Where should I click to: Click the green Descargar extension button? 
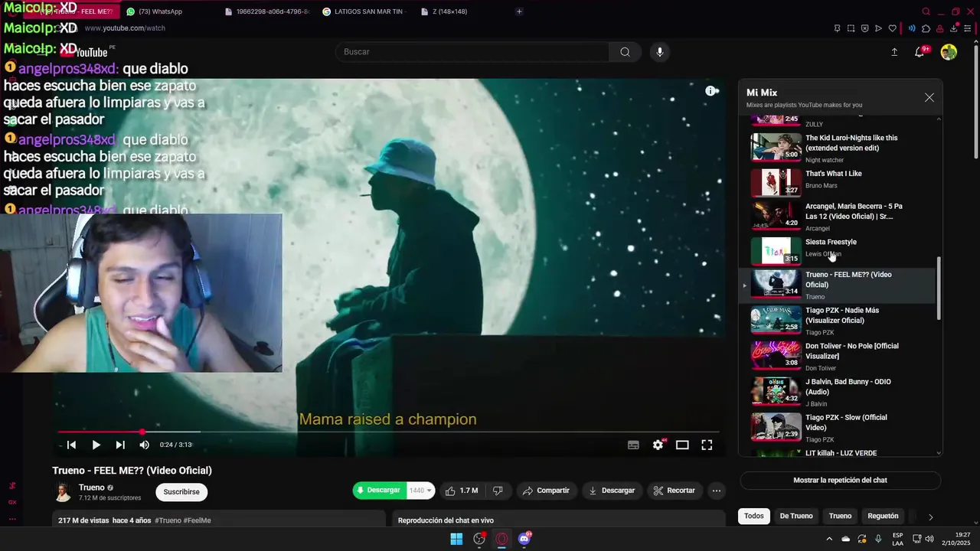(380, 490)
